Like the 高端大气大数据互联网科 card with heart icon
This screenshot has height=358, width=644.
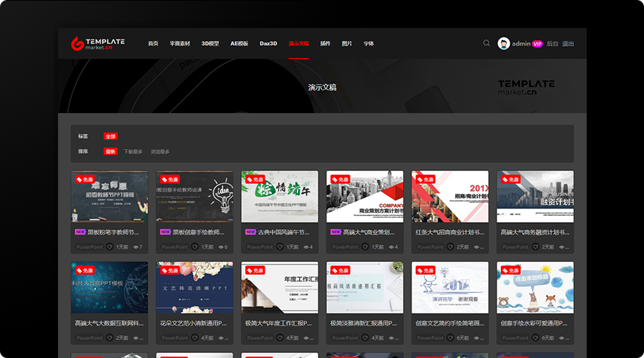pyautogui.click(x=109, y=338)
